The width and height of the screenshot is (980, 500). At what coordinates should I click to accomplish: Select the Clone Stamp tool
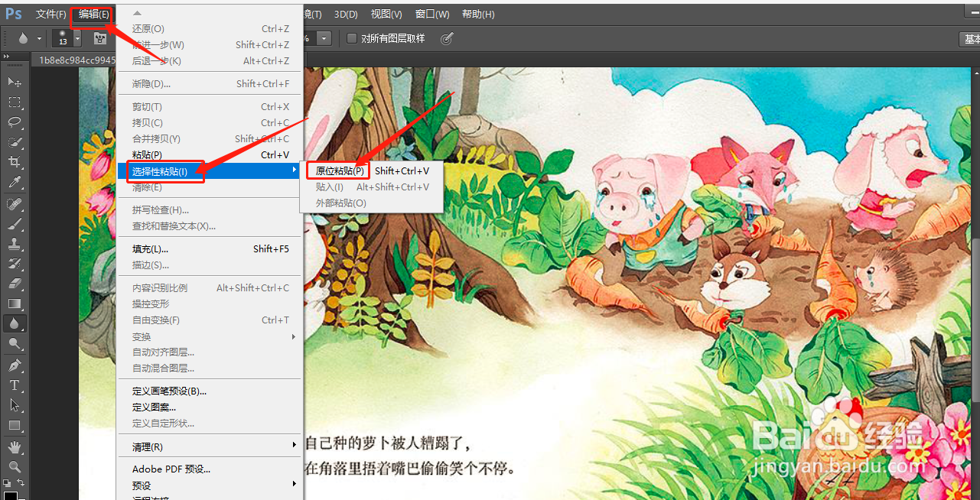[x=15, y=244]
